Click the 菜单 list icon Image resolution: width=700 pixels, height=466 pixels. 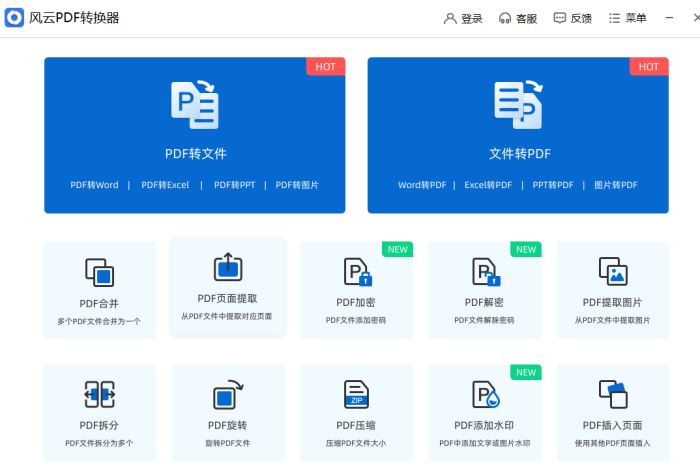point(614,18)
